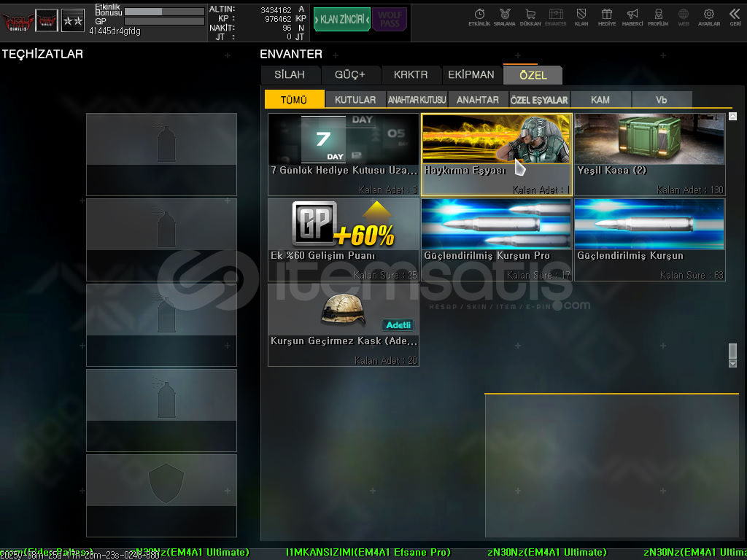
Task: Open the ETKİNLİK stopwatch icon
Action: [479, 17]
